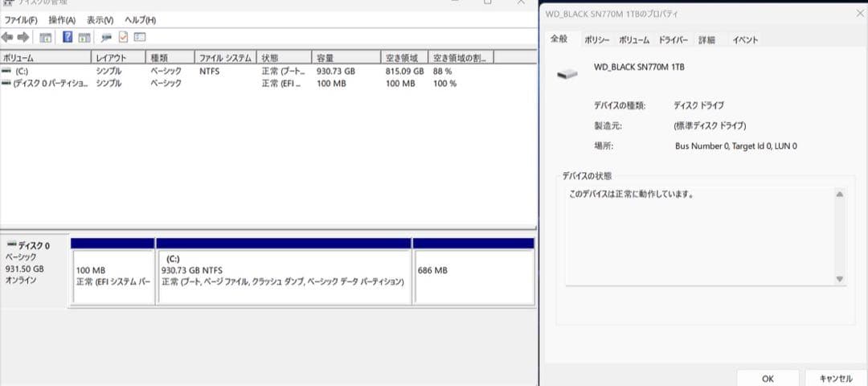Toggle the console tree show/hide icon
The width and height of the screenshot is (868, 386).
tap(46, 38)
